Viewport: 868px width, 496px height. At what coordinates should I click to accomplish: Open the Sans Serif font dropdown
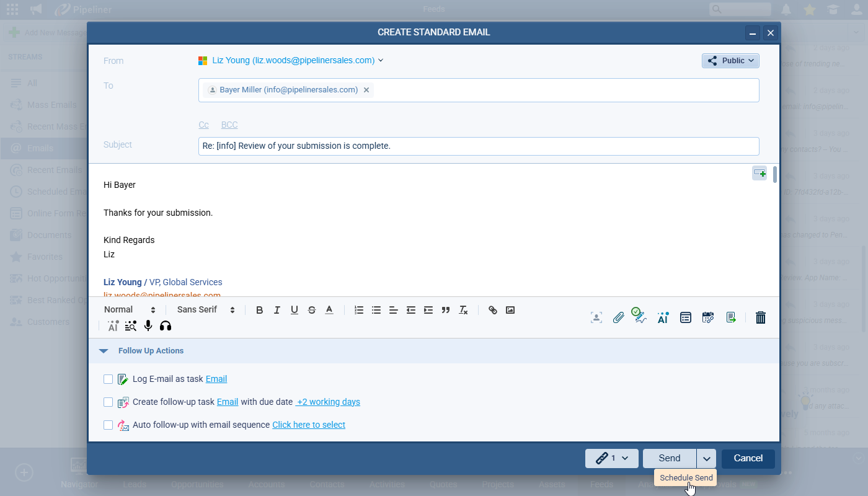[206, 310]
